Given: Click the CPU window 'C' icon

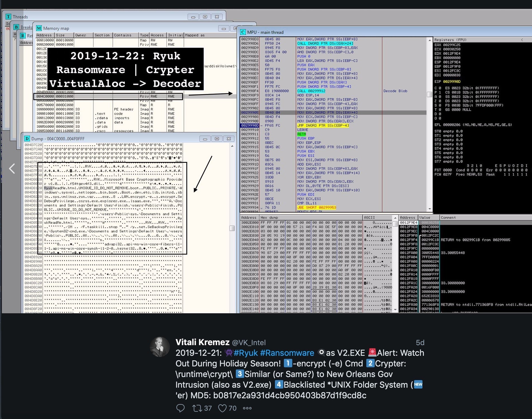Looking at the screenshot, I should (x=243, y=32).
